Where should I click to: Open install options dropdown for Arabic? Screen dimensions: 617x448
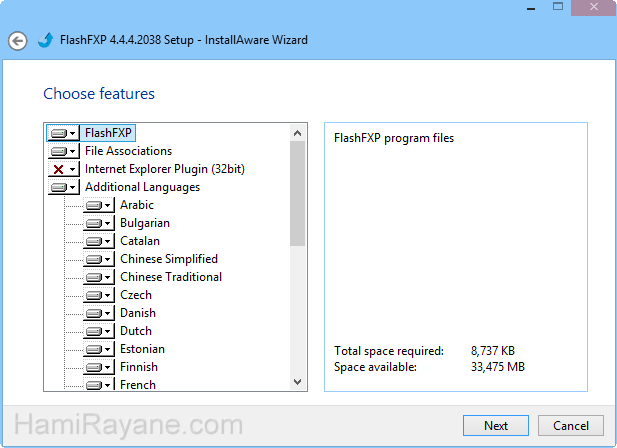click(x=98, y=205)
